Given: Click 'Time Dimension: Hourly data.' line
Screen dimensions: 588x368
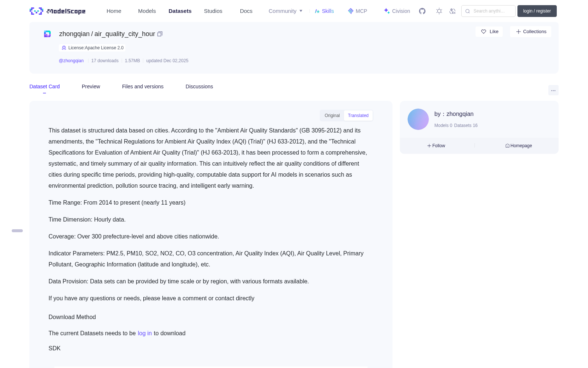Looking at the screenshot, I should [x=87, y=220].
